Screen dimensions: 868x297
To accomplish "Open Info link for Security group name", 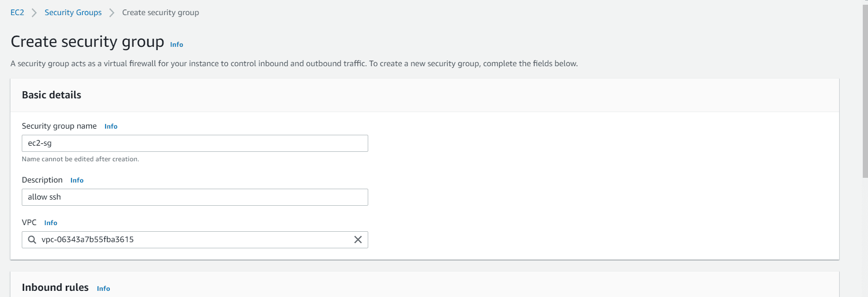I will pyautogui.click(x=111, y=126).
